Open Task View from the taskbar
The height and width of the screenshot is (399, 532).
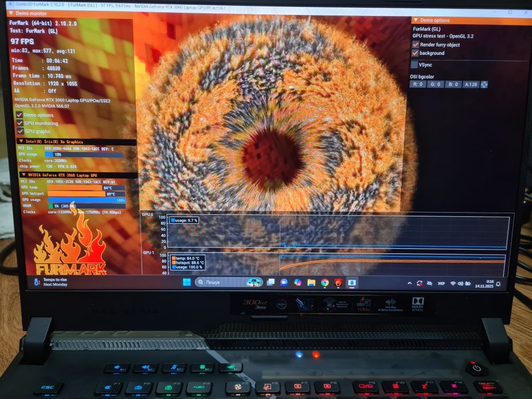point(270,282)
